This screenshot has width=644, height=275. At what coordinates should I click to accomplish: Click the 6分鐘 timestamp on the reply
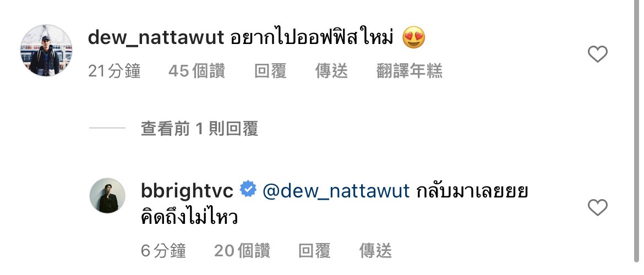tap(163, 250)
